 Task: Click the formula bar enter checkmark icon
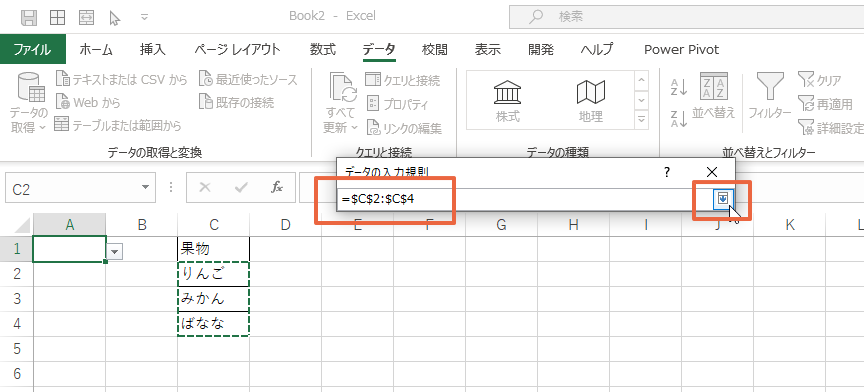pos(241,187)
